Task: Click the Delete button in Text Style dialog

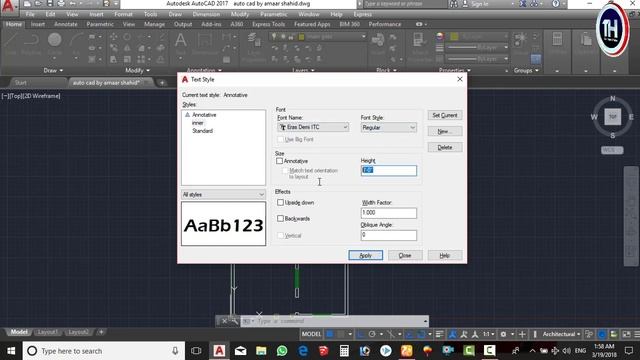Action: tap(445, 147)
